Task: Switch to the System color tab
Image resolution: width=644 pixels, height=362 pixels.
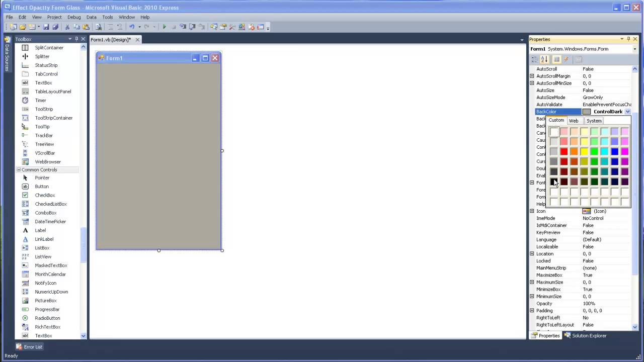Action: click(x=594, y=121)
